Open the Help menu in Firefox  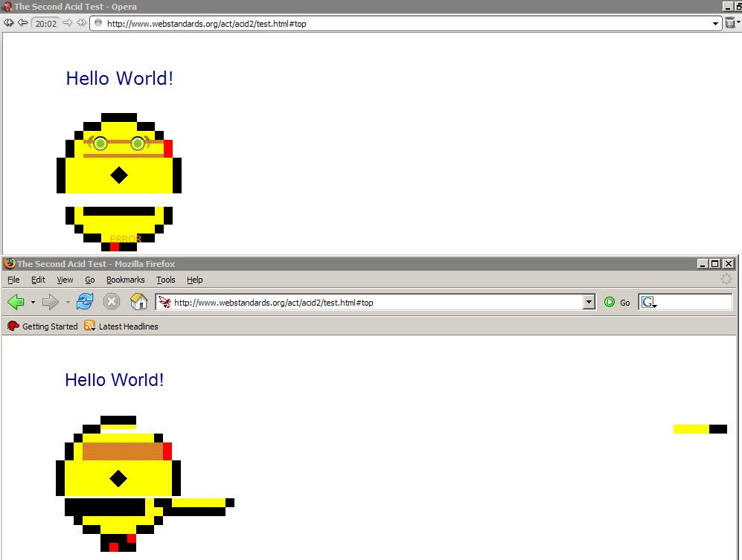[194, 280]
